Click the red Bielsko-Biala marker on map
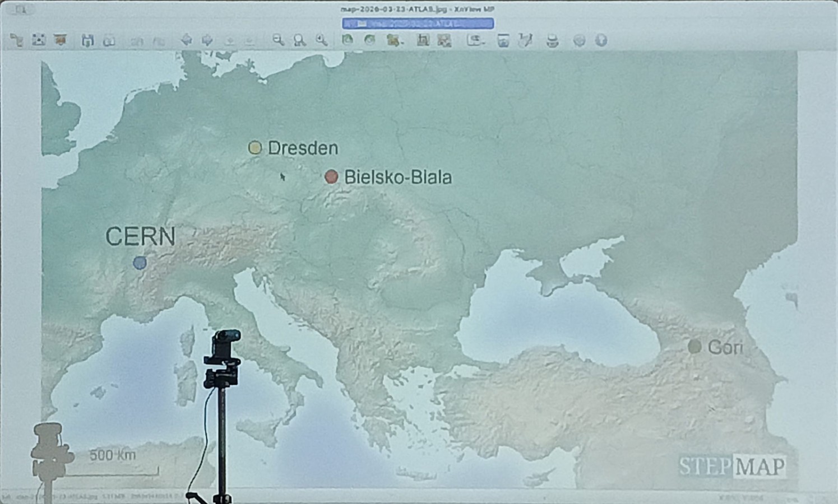The image size is (838, 504). 331,177
